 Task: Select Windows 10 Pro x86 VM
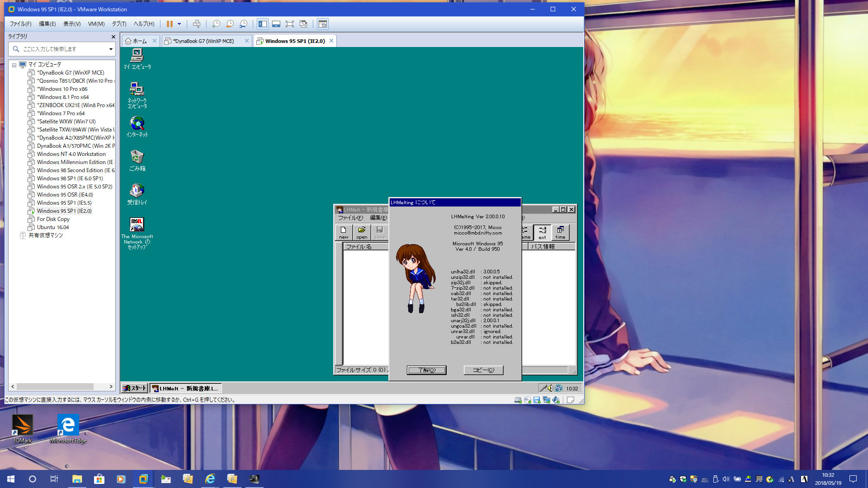(x=58, y=89)
